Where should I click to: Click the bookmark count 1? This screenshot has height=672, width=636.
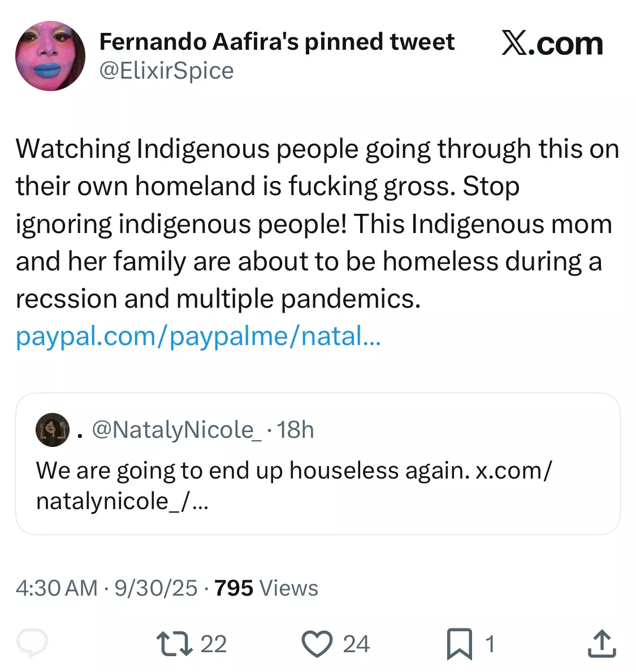point(490,644)
